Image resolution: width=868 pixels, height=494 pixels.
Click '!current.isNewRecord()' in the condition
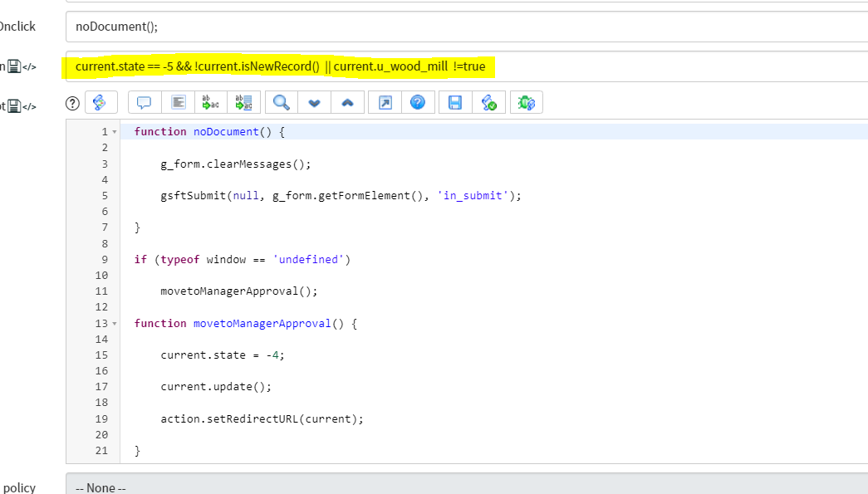[x=257, y=66]
